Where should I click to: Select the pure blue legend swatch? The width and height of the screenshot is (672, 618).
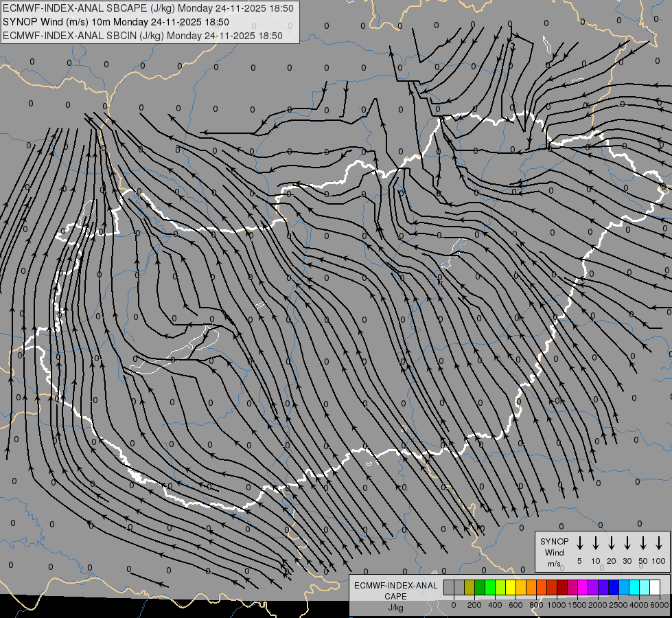point(614,587)
